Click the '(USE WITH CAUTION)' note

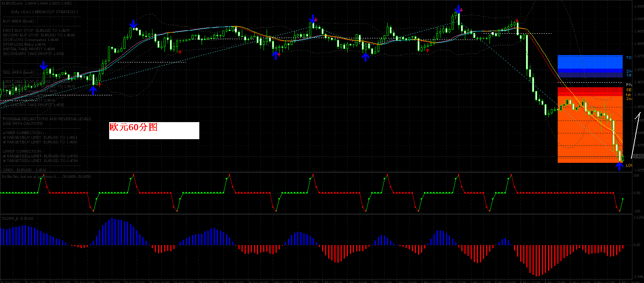click(23, 124)
